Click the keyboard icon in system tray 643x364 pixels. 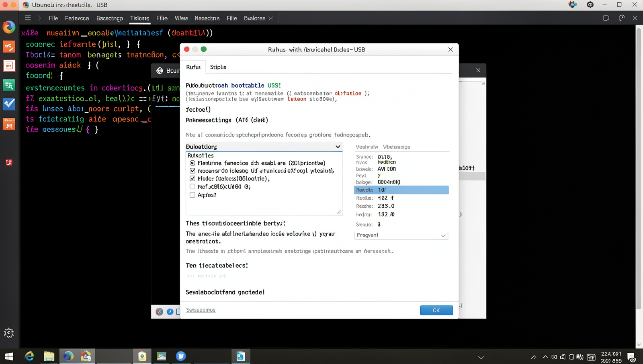tap(591, 357)
